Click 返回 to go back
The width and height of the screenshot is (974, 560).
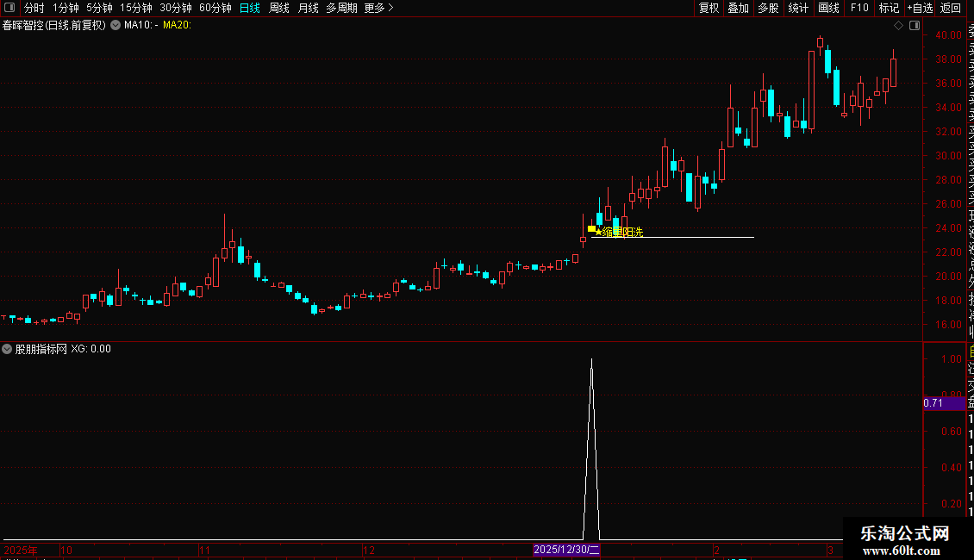tap(951, 8)
